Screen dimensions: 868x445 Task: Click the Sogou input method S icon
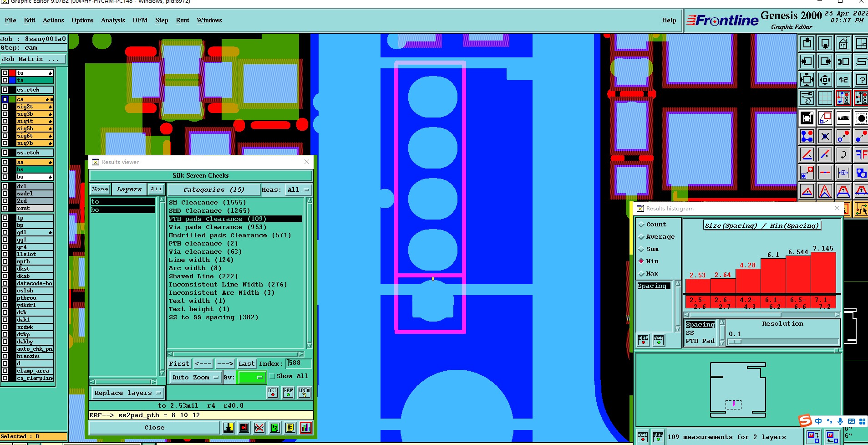pyautogui.click(x=806, y=420)
